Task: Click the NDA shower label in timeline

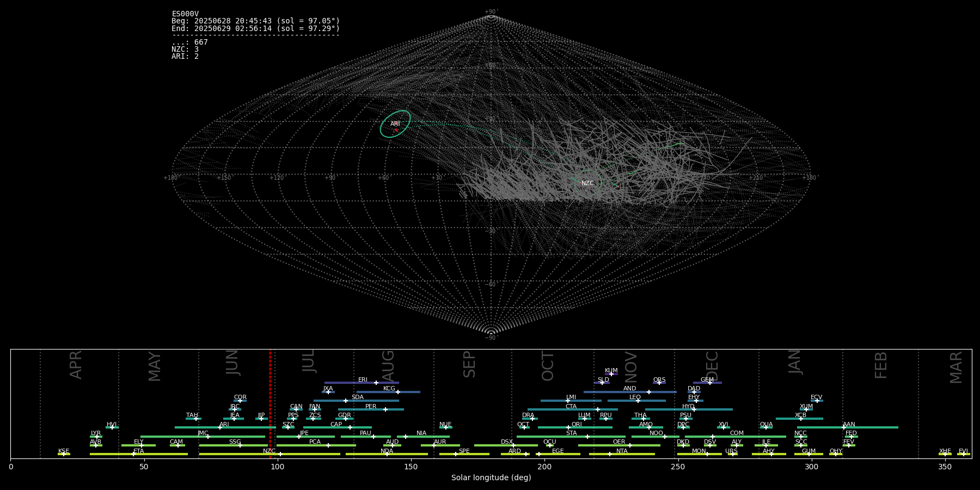Action: click(x=387, y=451)
